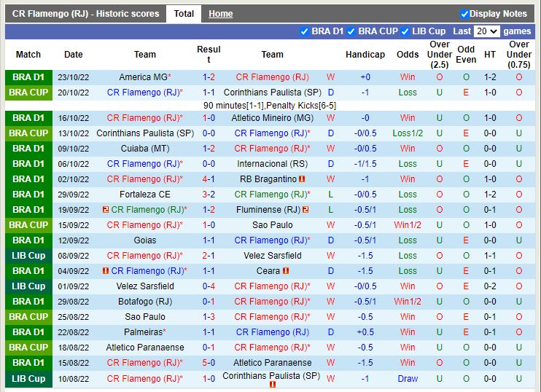Click red card icon left of Flamengo on 04/09/22
The image size is (541, 392).
[106, 271]
